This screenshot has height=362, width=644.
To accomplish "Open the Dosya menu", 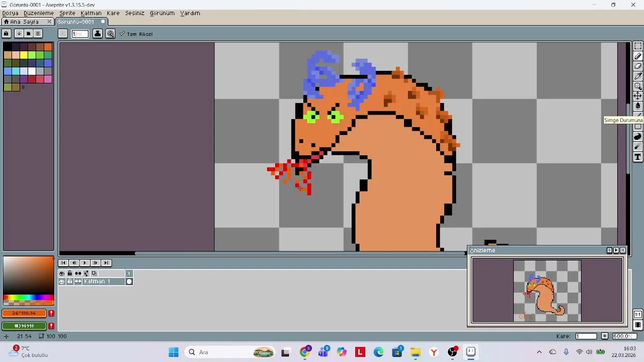I will [10, 13].
